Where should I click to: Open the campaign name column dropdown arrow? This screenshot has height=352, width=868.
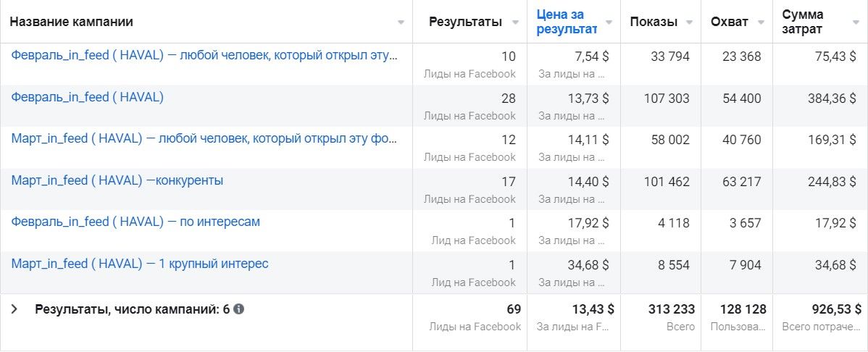(401, 22)
